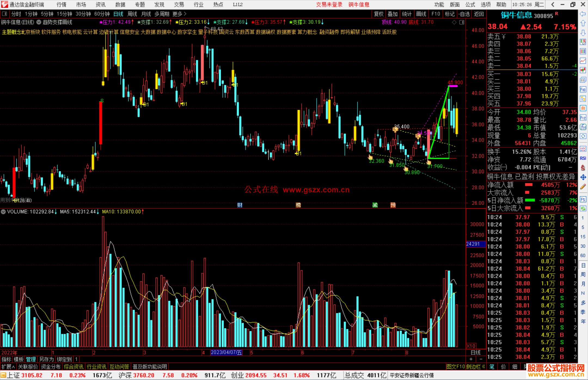The width and height of the screenshot is (588, 380).
Task: Click the 另存为 button
Action: point(47,359)
